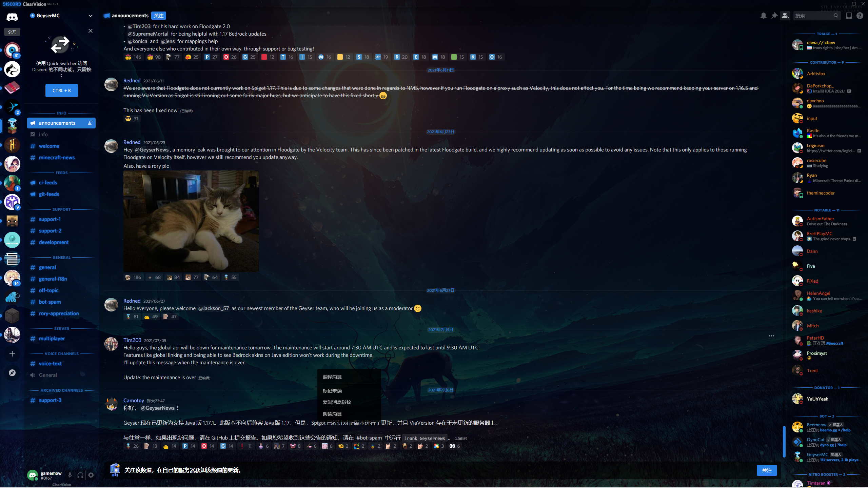Click the search magnifier icon
This screenshot has width=868, height=488.
pos(836,16)
